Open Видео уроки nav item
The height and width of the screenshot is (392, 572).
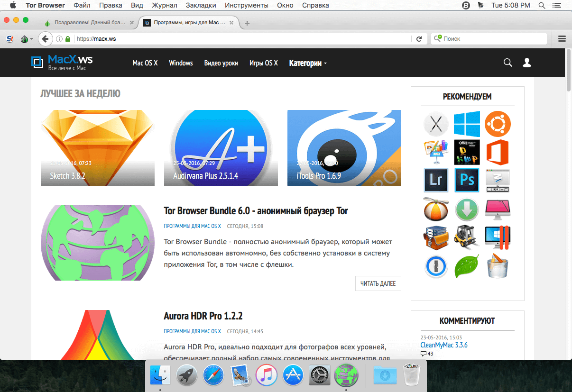click(221, 63)
